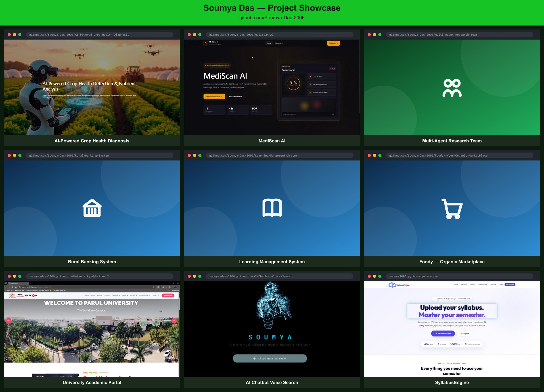This screenshot has height=392, width=544.
Task: Click the people icon in the Multi-Agent Research card
Action: [x=452, y=88]
